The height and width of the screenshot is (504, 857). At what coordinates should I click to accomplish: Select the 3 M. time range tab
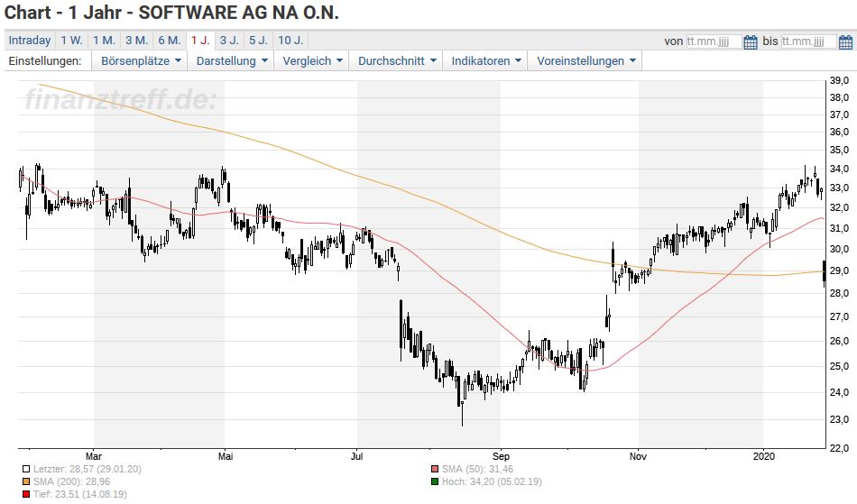pos(136,41)
